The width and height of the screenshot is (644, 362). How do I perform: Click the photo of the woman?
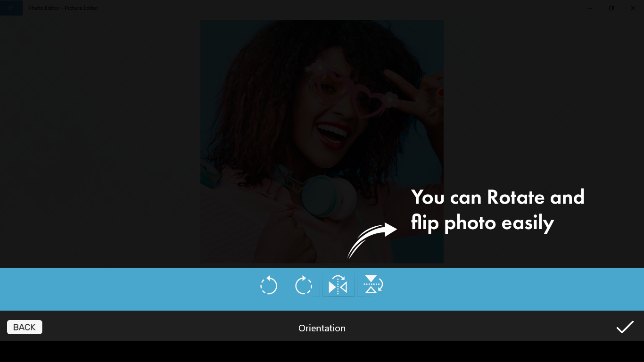pos(322,141)
